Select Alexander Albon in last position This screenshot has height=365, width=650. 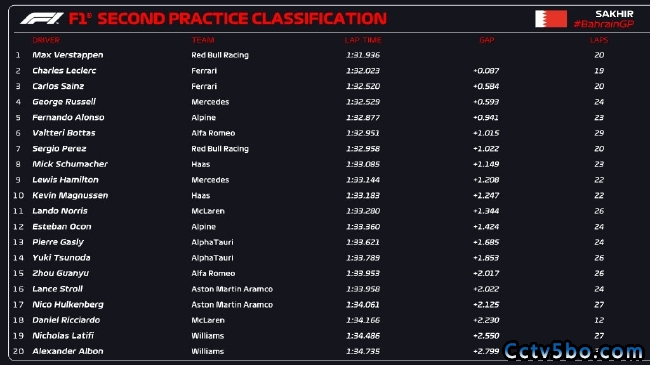tap(68, 351)
